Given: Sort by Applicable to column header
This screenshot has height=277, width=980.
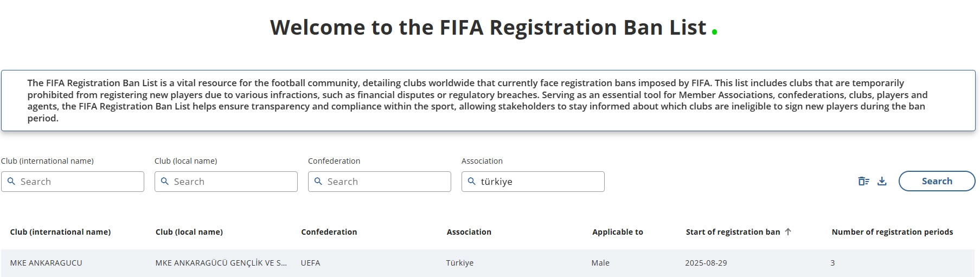Looking at the screenshot, I should pos(617,232).
